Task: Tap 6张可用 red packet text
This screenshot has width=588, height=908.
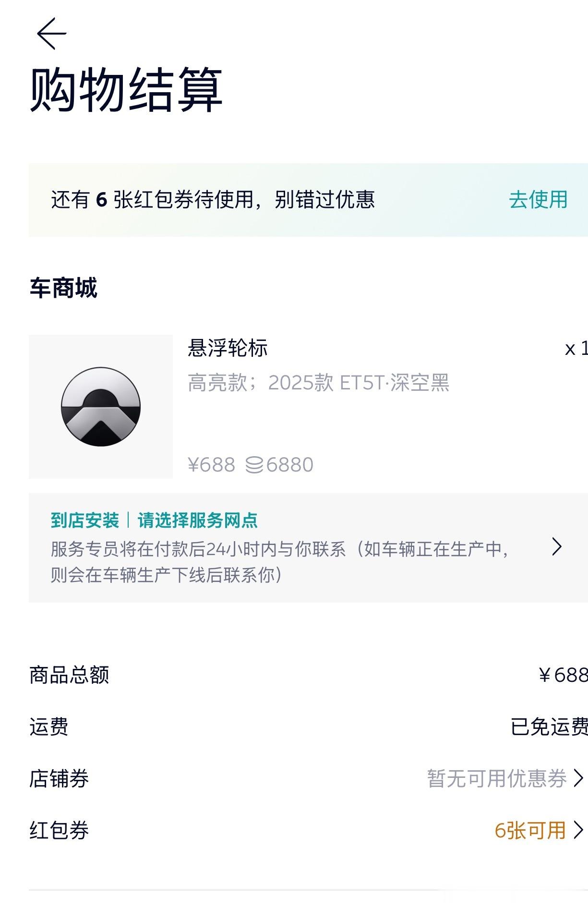Action: tap(530, 830)
